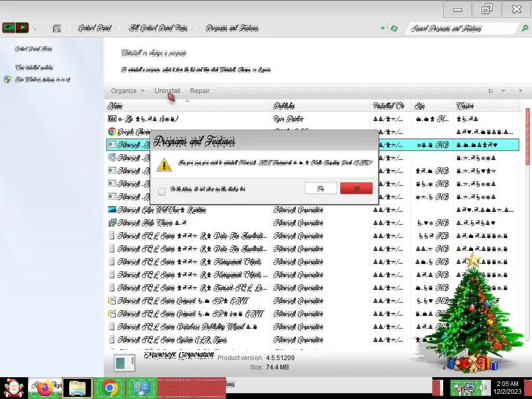Click Uninstall in the toolbar
The width and height of the screenshot is (532, 399).
click(x=167, y=91)
